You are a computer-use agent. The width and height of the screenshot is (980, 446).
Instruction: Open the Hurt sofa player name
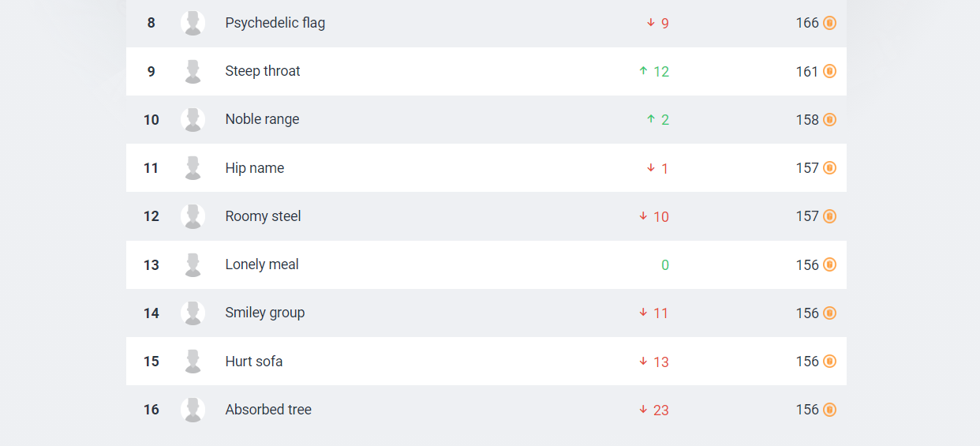tap(253, 362)
